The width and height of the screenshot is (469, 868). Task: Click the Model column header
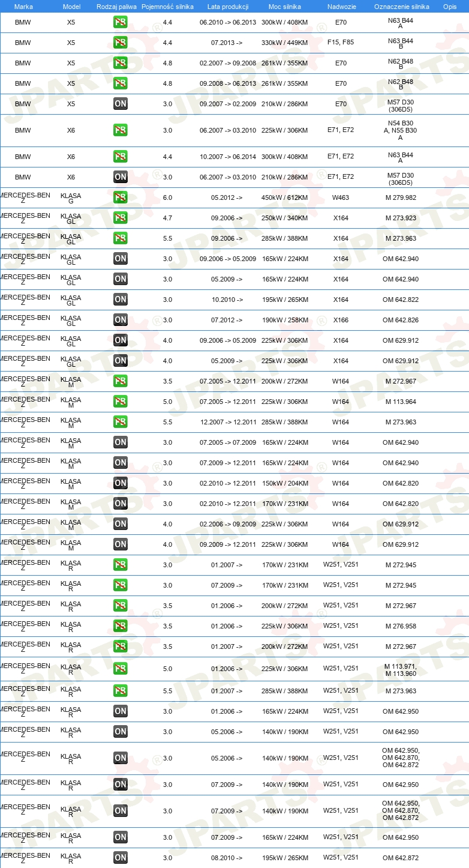click(71, 7)
